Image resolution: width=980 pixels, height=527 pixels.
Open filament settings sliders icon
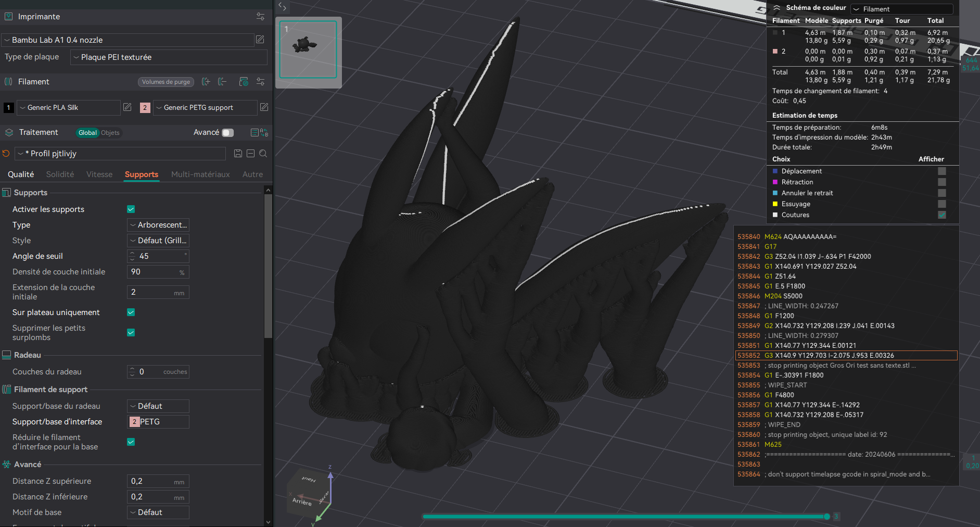coord(261,82)
